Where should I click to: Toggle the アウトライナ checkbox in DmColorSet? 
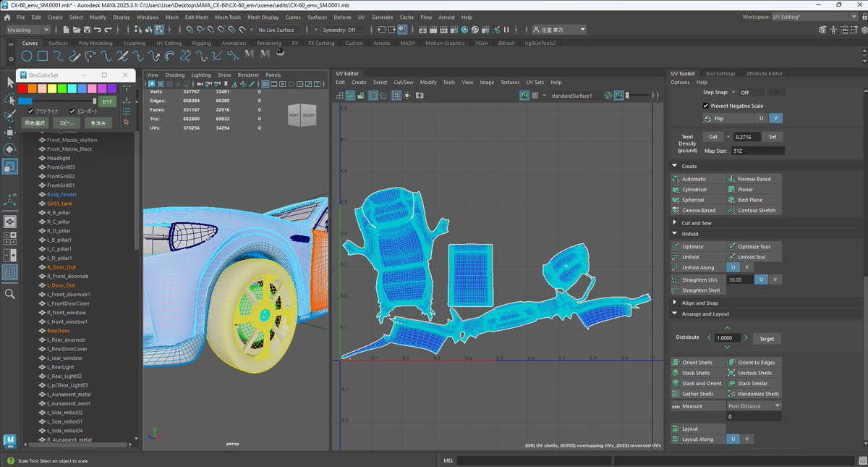tap(30, 111)
